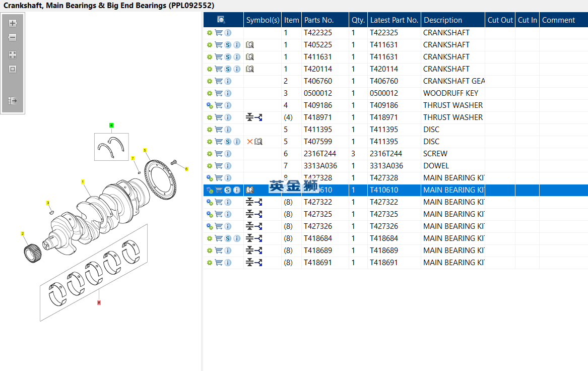This screenshot has width=588, height=371.
Task: Select green callout 4 on the diagram
Action: 111,126
